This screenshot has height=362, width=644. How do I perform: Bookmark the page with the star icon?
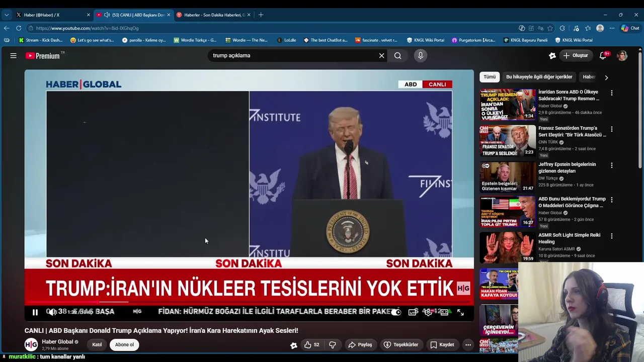point(550,28)
